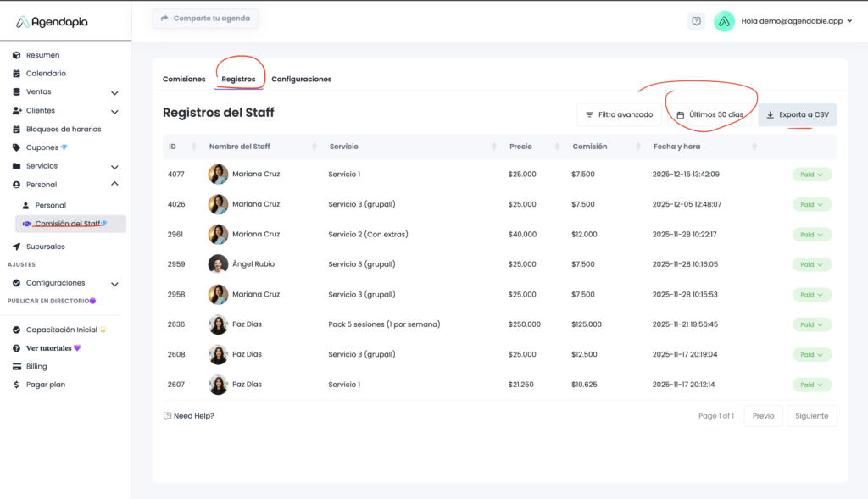Expand the Ventas sidebar menu

point(114,92)
